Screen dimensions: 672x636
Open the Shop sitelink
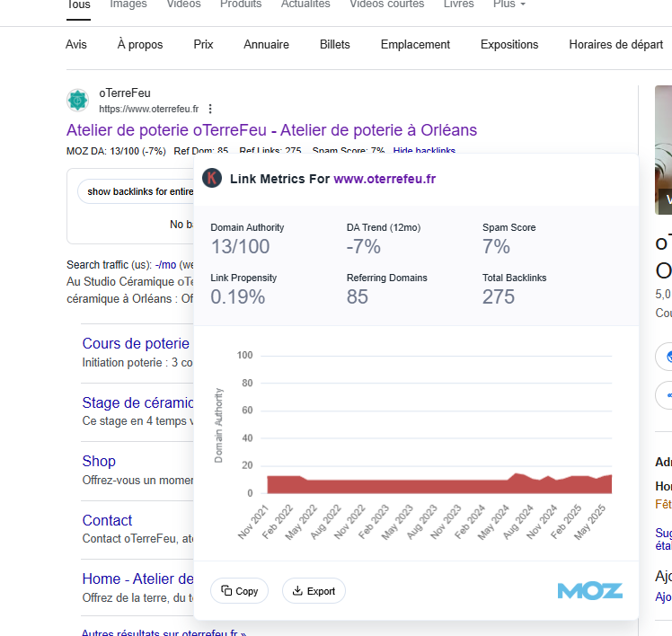(x=99, y=461)
